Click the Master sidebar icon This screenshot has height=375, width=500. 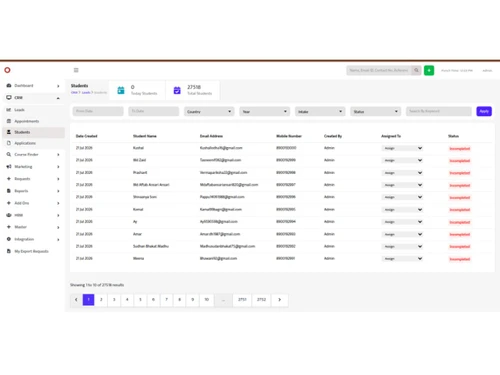[9, 227]
